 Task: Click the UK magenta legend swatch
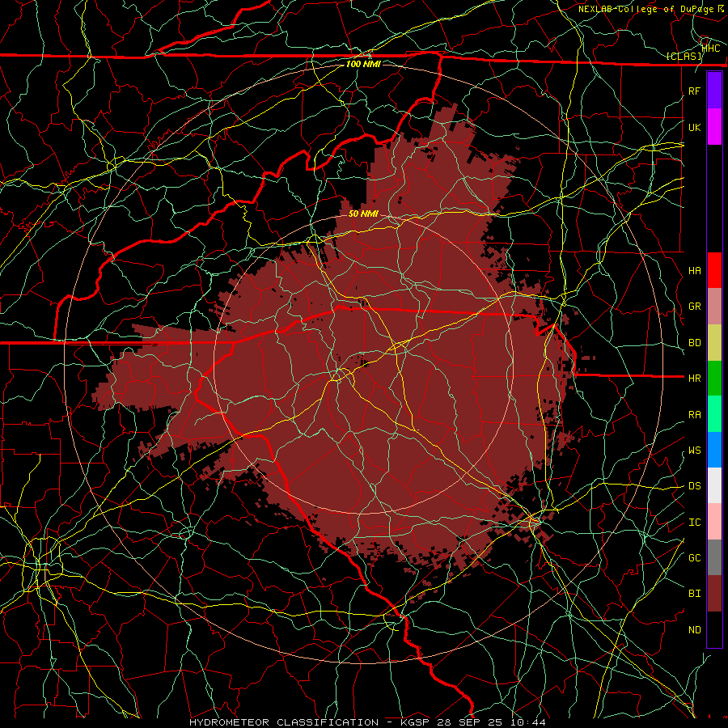(x=714, y=127)
